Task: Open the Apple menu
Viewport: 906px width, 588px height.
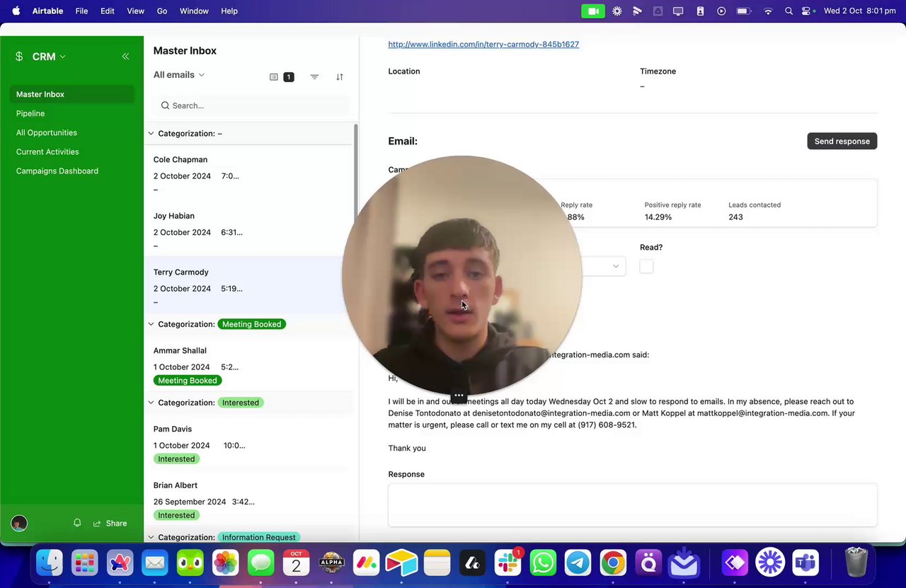Action: click(16, 11)
